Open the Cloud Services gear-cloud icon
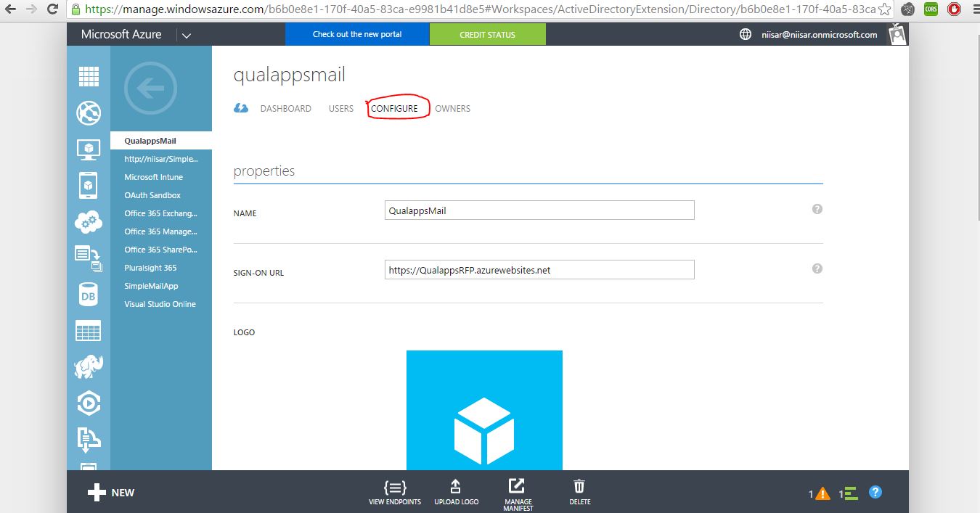Screen dimensions: 980x513 tap(89, 222)
